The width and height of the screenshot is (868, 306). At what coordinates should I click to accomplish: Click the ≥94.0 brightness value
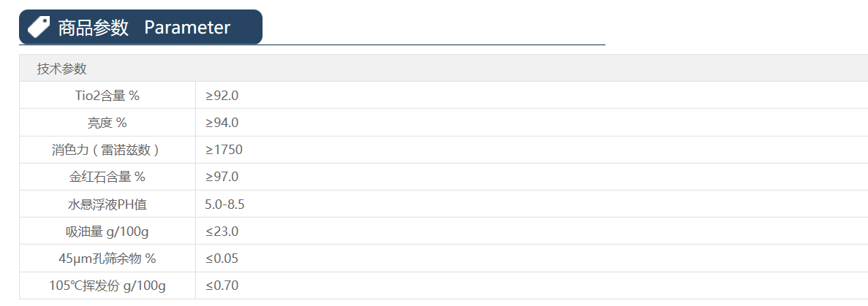222,123
